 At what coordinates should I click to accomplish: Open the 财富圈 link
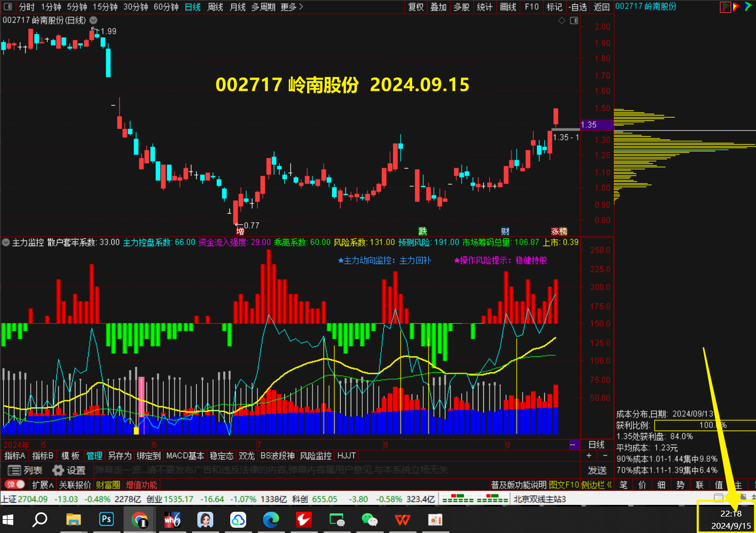pos(108,485)
